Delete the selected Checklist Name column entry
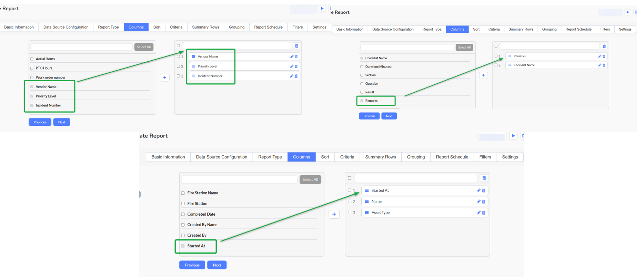 point(604,65)
